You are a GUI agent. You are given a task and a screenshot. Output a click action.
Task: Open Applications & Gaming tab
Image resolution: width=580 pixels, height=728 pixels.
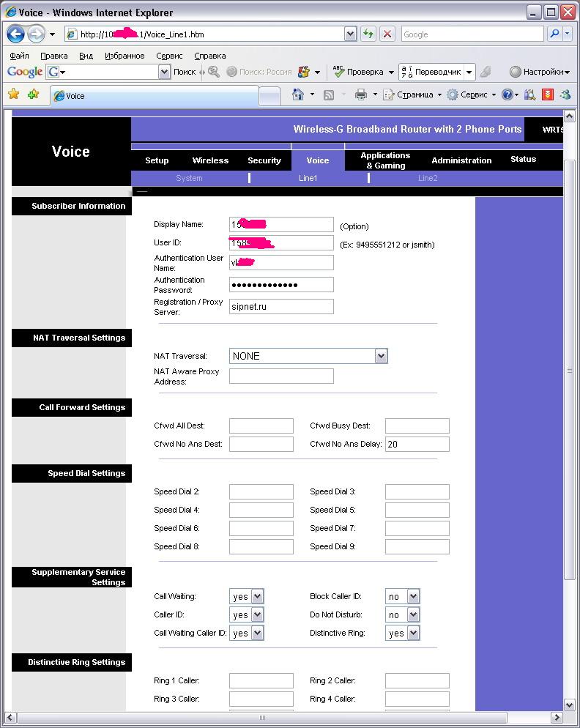coord(385,160)
